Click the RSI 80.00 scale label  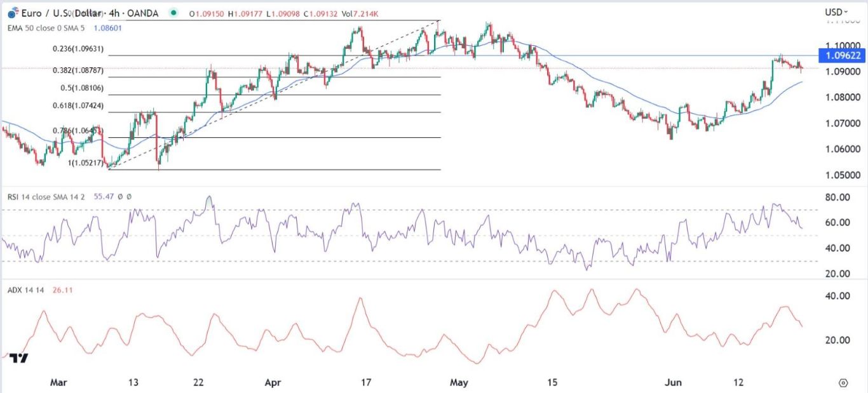(x=836, y=197)
